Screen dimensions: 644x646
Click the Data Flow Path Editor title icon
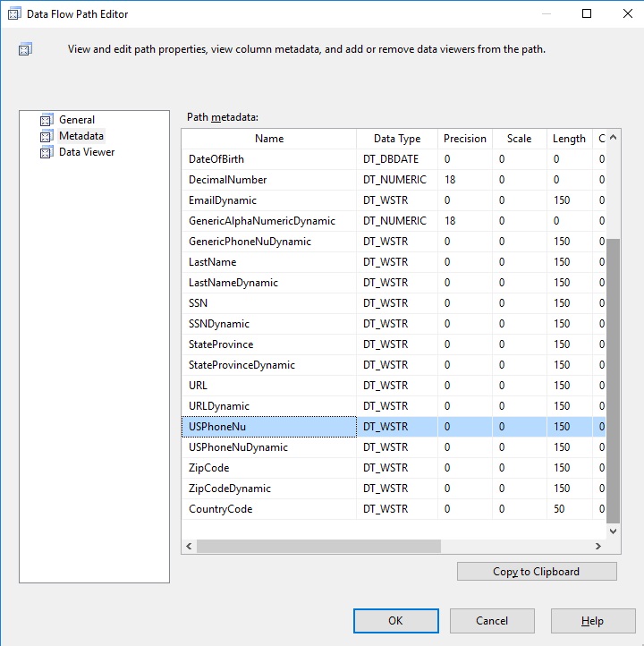click(x=14, y=13)
